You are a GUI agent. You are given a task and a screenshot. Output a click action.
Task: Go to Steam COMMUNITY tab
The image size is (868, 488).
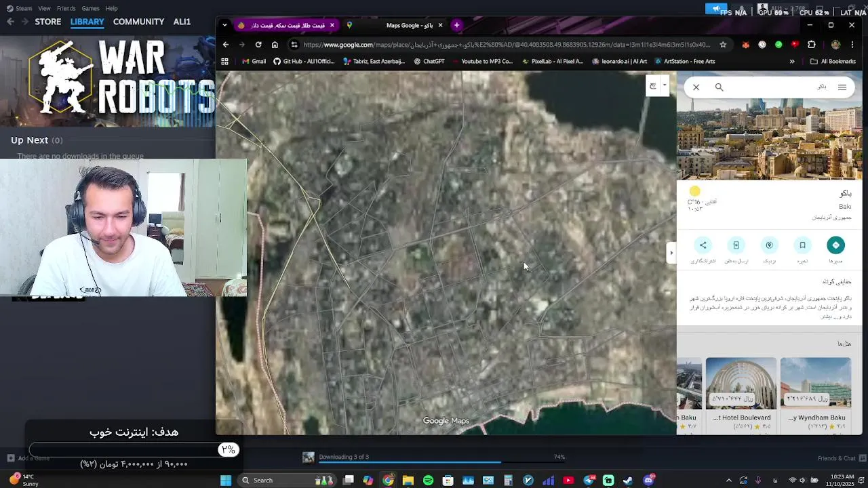pos(138,22)
